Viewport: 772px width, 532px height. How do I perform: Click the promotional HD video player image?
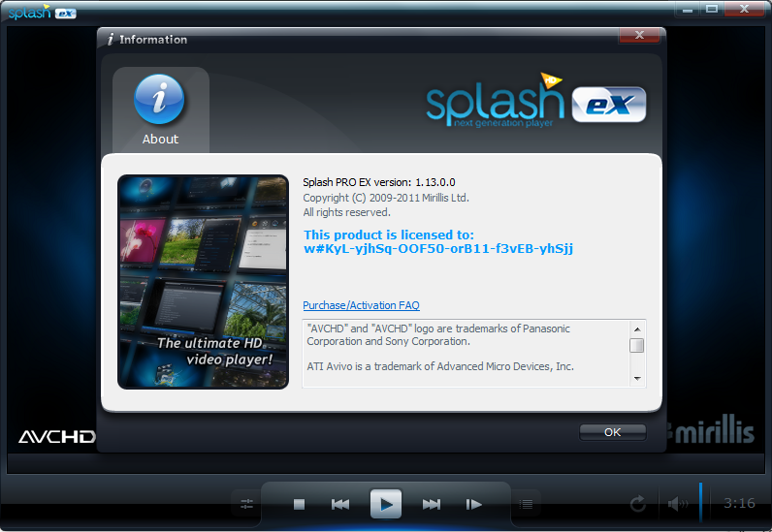click(x=203, y=282)
